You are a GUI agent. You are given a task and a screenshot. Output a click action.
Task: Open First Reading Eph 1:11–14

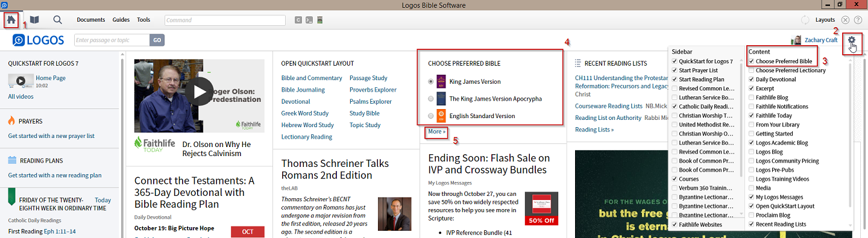click(x=42, y=231)
